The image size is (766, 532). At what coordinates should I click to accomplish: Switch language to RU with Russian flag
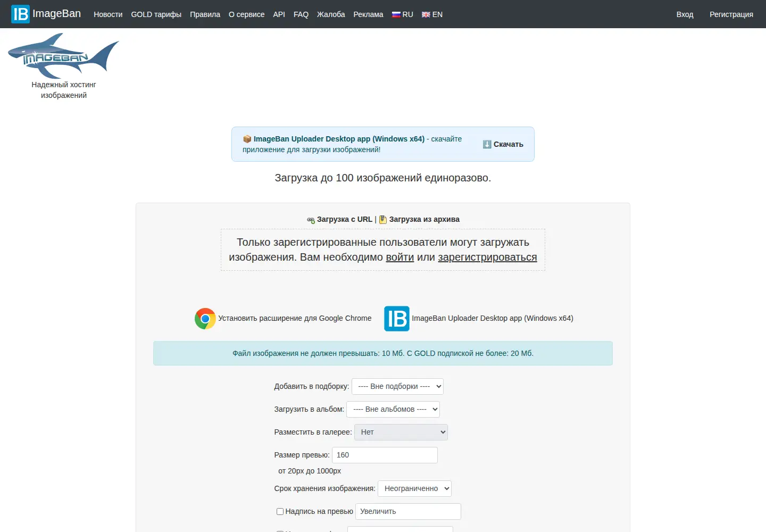click(403, 14)
